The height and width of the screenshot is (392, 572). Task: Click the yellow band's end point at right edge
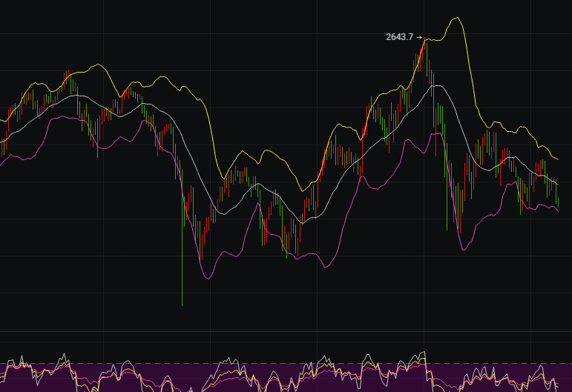point(558,159)
